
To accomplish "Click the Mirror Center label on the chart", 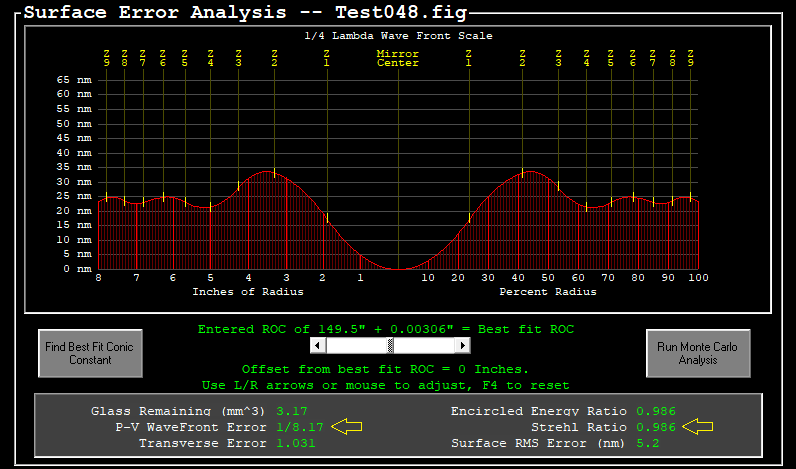I will (397, 58).
